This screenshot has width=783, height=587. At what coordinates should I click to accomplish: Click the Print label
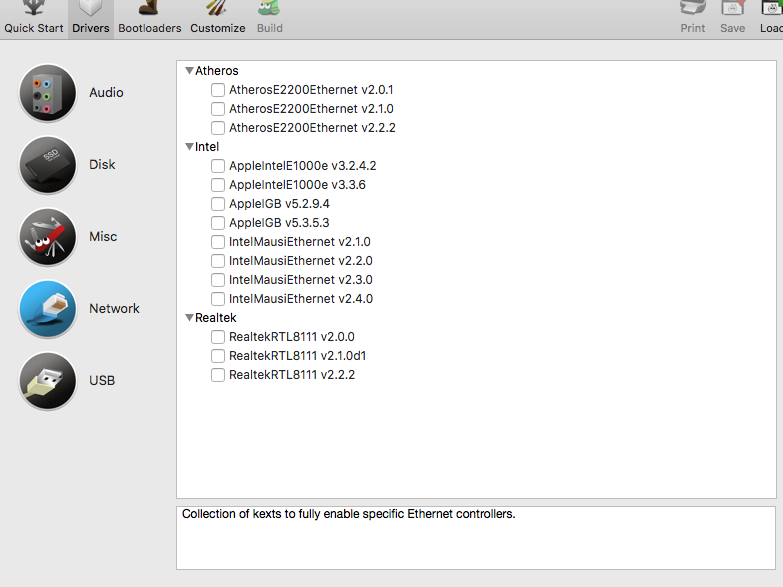693,28
